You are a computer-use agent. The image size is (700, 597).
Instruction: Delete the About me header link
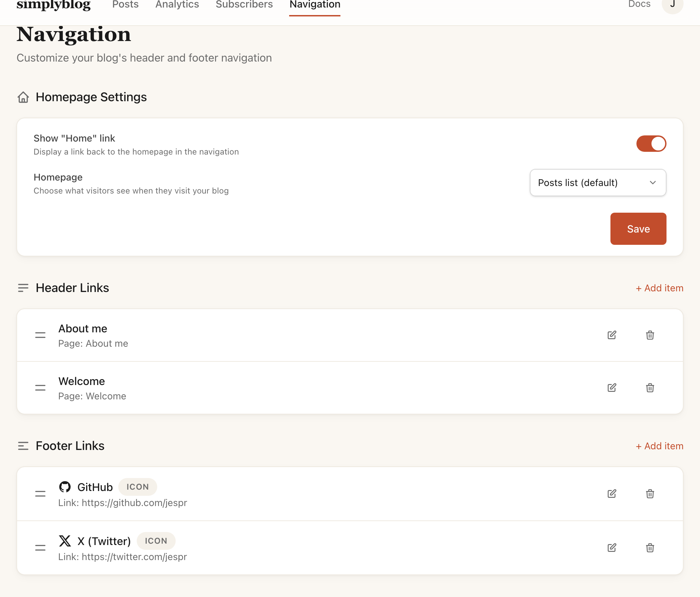click(x=650, y=335)
